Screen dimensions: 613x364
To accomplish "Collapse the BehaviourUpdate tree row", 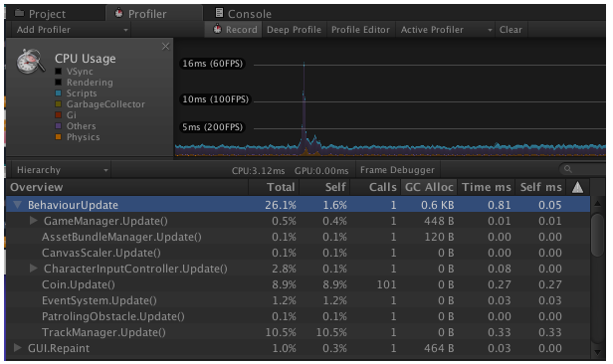I will click(x=17, y=205).
